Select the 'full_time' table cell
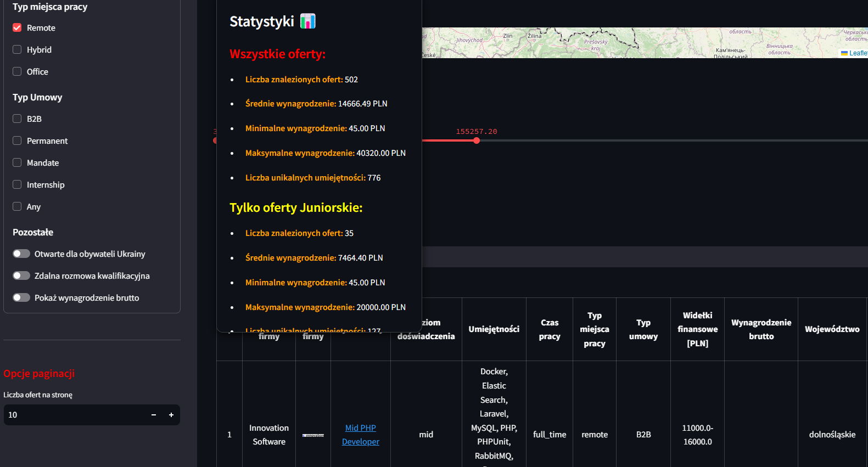The height and width of the screenshot is (467, 868). [x=550, y=435]
